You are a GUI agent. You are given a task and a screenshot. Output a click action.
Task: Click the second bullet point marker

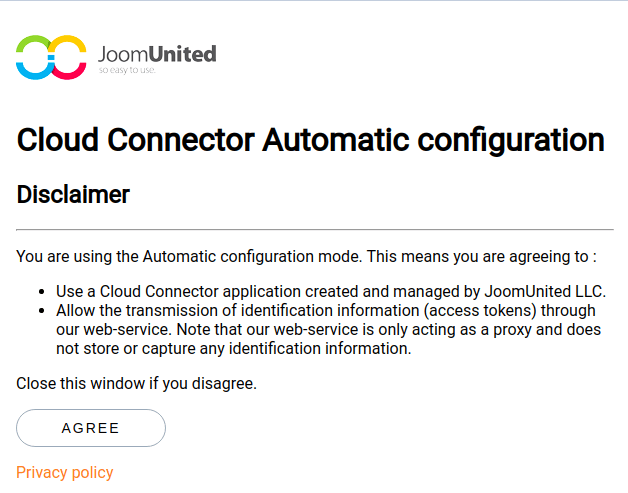(x=41, y=311)
